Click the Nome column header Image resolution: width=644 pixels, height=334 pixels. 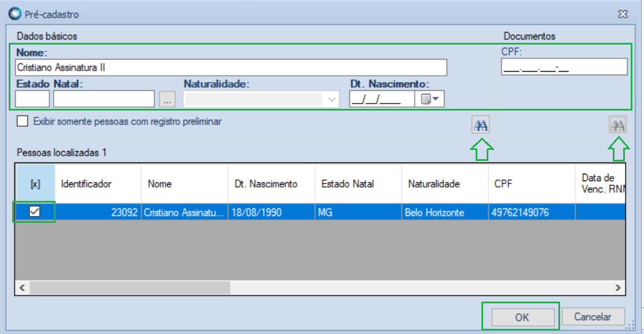click(x=185, y=183)
